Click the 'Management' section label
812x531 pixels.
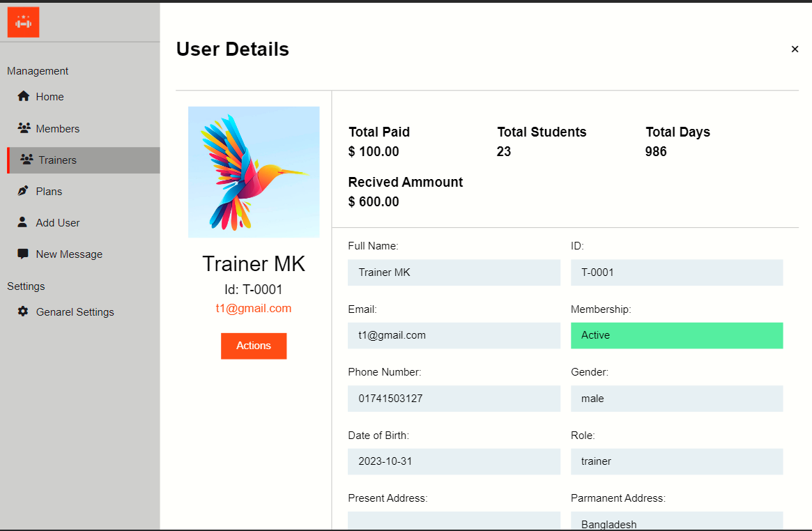pos(38,71)
